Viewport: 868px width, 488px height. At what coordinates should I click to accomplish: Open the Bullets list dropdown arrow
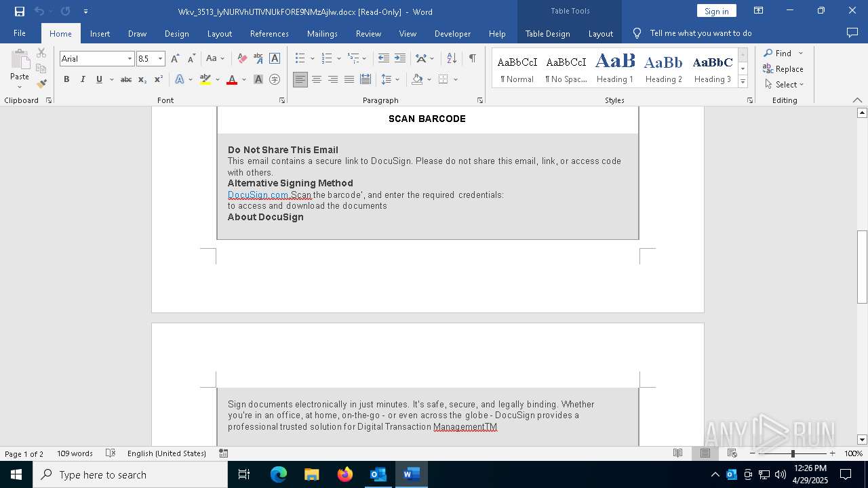[312, 58]
